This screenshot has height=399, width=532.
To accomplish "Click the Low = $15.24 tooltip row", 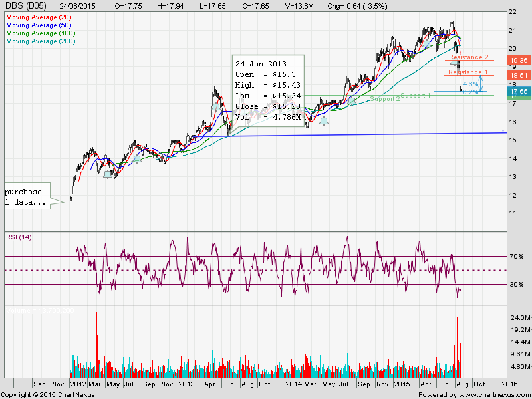I will 268,96.
